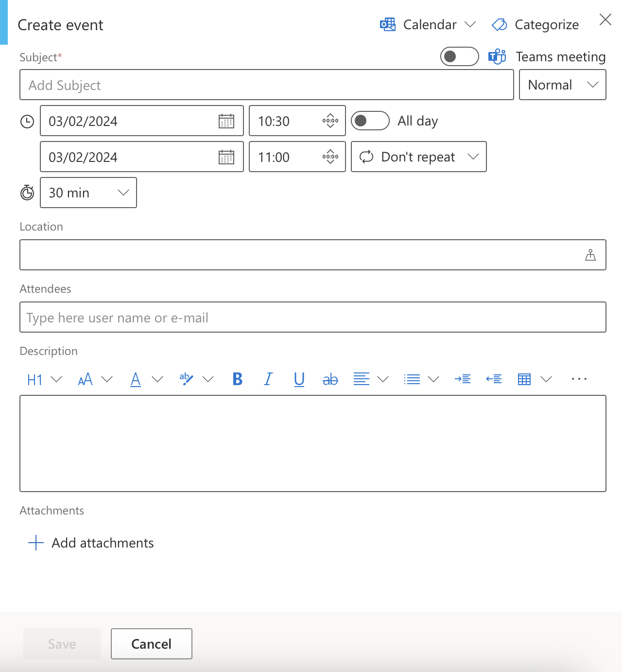Screen dimensions: 622x672
Task: Open the Don't repeat dropdown
Action: point(418,157)
